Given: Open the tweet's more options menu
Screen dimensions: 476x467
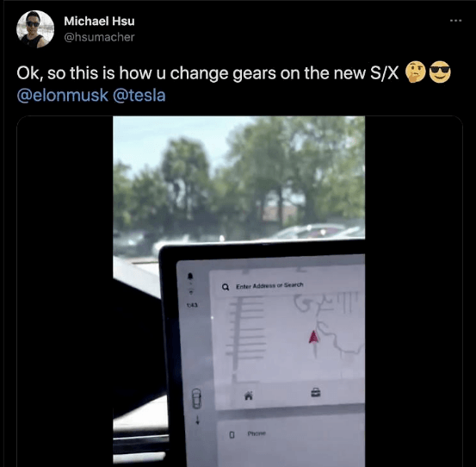Looking at the screenshot, I should (455, 21).
